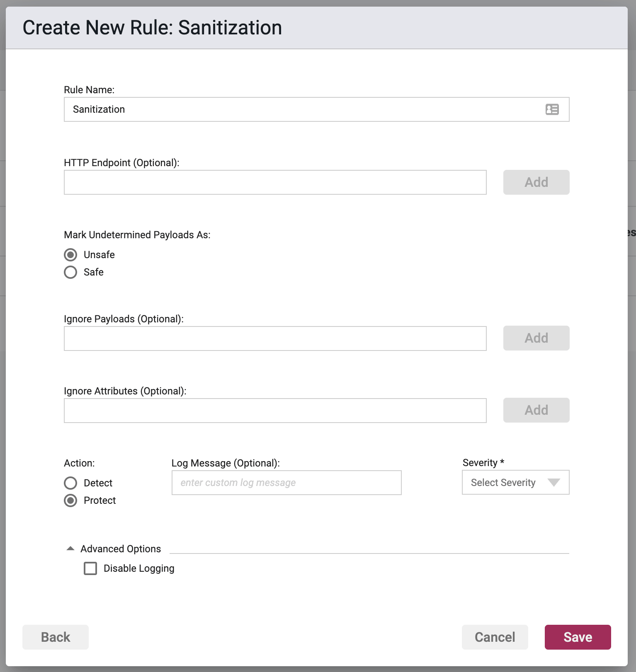The image size is (636, 672).
Task: Open Severity dropdown arrow
Action: [553, 482]
